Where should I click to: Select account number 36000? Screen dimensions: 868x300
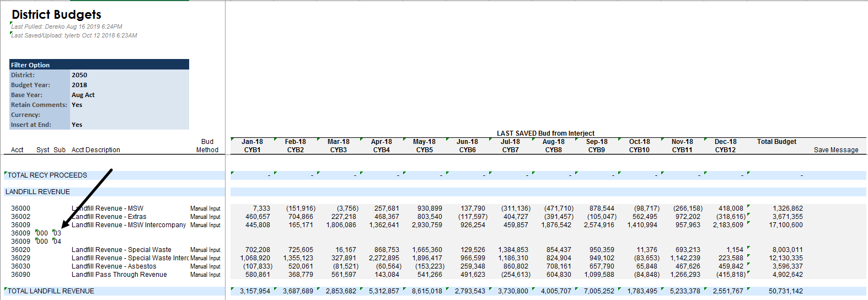pos(20,208)
